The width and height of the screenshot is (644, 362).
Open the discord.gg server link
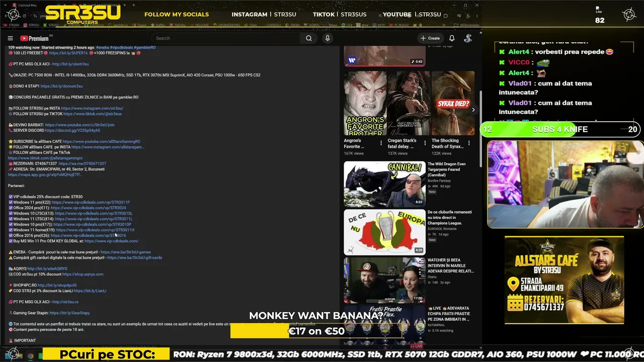(72, 130)
